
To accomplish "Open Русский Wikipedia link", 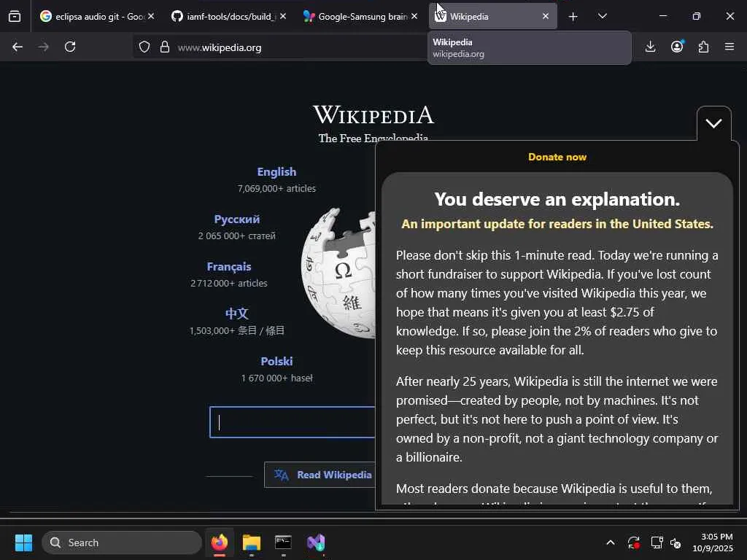I will (237, 219).
